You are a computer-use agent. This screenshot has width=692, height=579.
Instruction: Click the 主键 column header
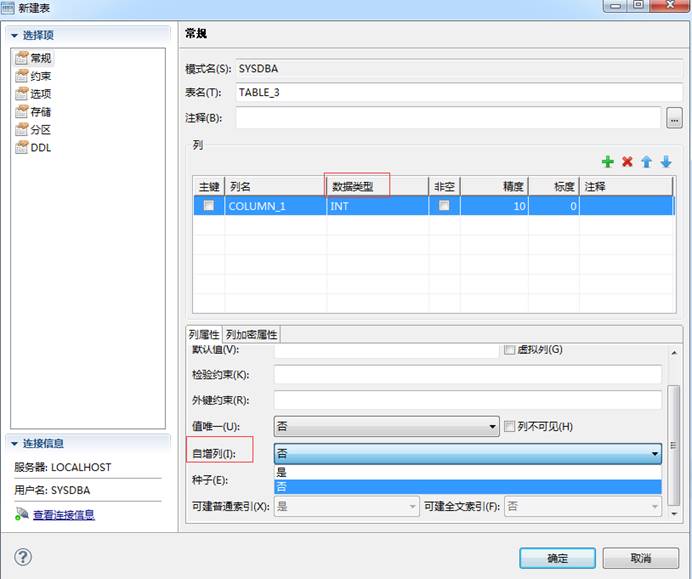(x=209, y=186)
